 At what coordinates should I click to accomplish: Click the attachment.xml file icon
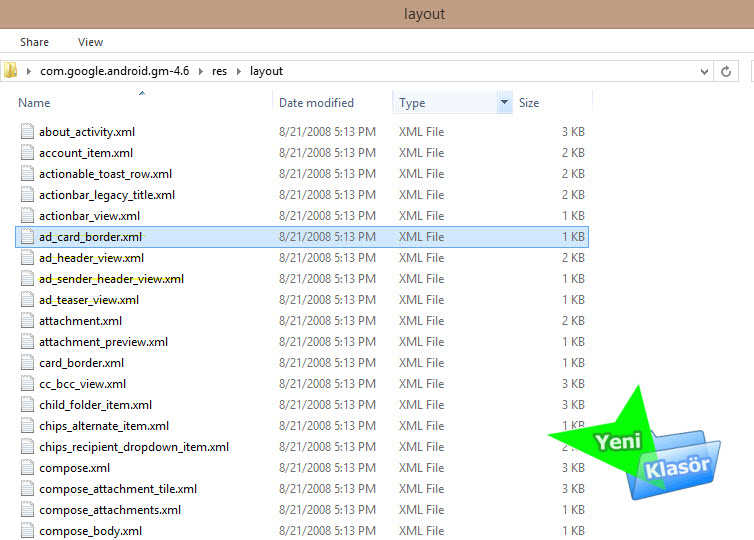(x=28, y=321)
